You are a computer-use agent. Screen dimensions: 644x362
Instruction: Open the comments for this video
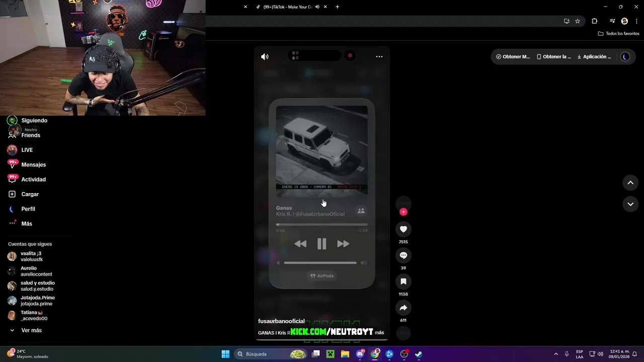click(x=403, y=255)
